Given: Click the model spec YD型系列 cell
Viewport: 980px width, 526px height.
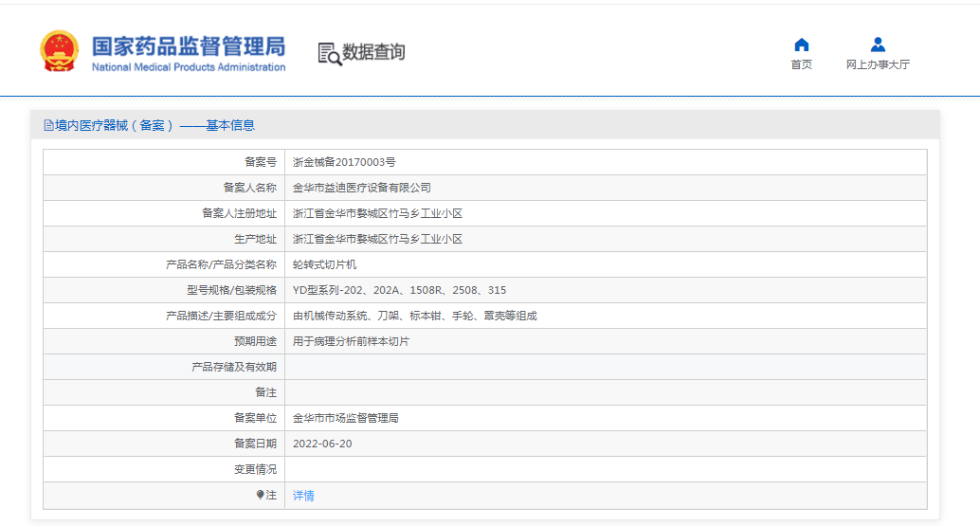Looking at the screenshot, I should tap(399, 290).
